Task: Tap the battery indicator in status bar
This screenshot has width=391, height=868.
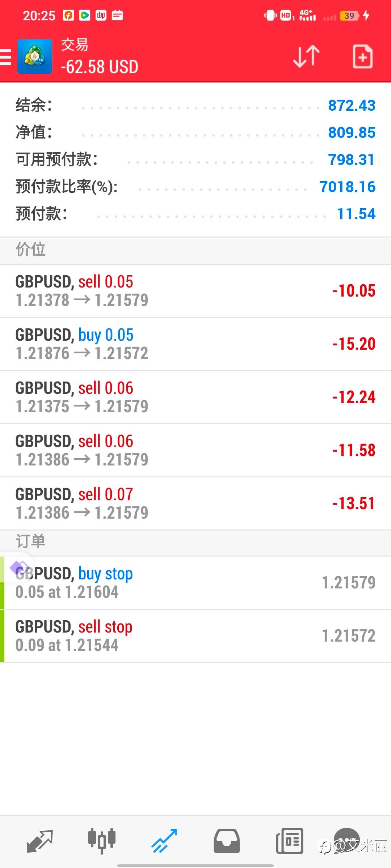Action: pyautogui.click(x=349, y=16)
